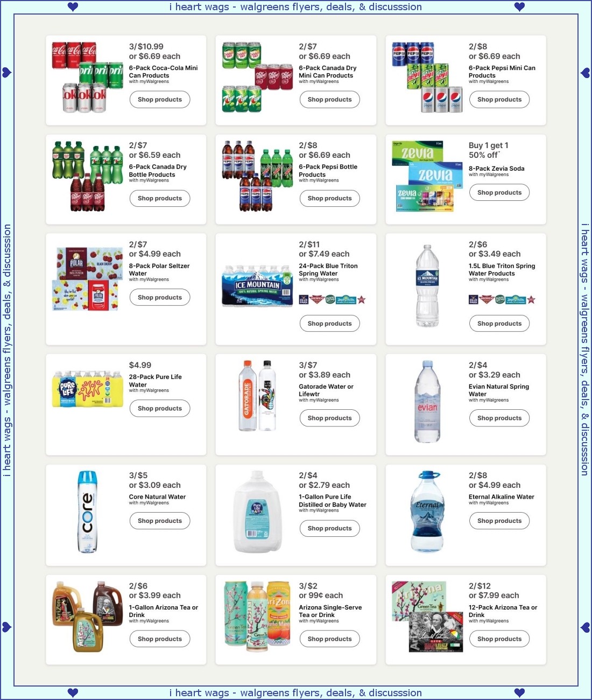Viewport: 592px width, 700px height.
Task: Click Shop products for Canada Dry Bottle Products
Action: 160,198
